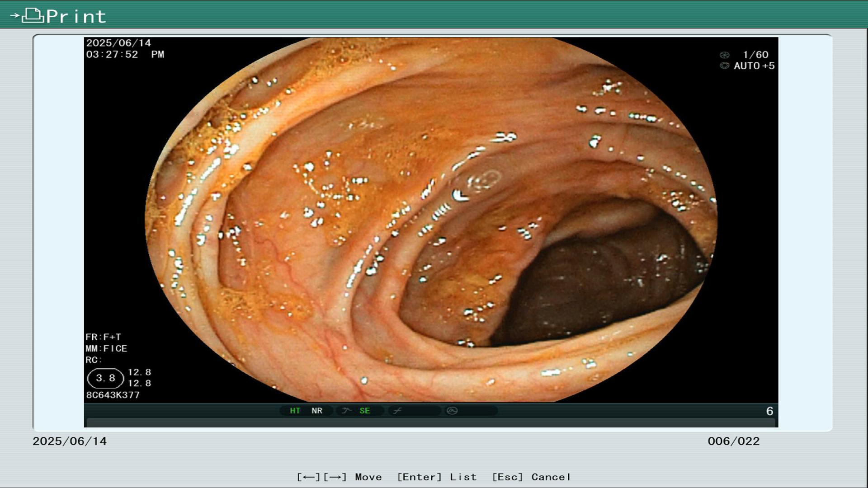
Task: Click the printer icon in the Print header
Action: coord(33,15)
